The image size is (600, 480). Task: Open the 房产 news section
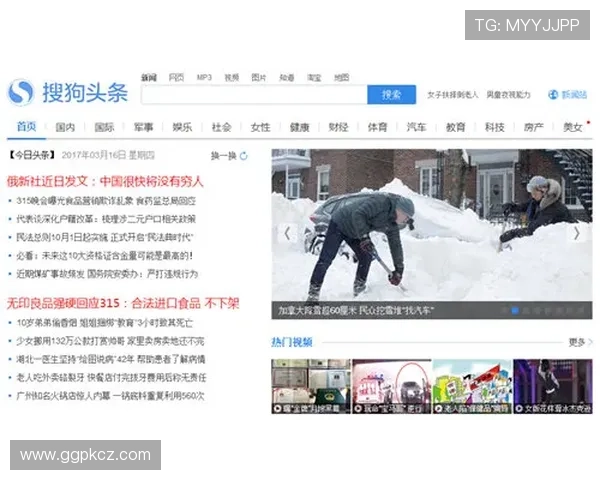click(533, 127)
